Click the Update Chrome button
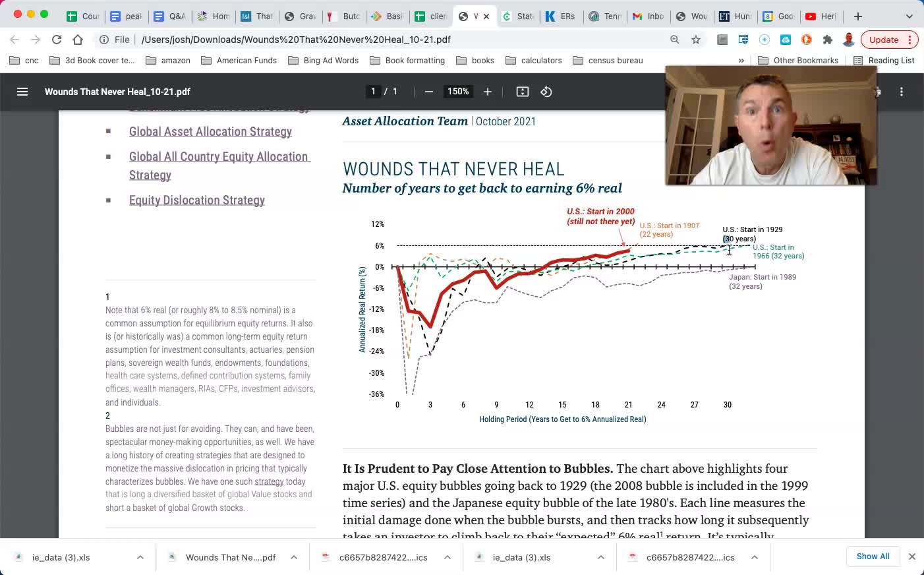 (x=890, y=40)
